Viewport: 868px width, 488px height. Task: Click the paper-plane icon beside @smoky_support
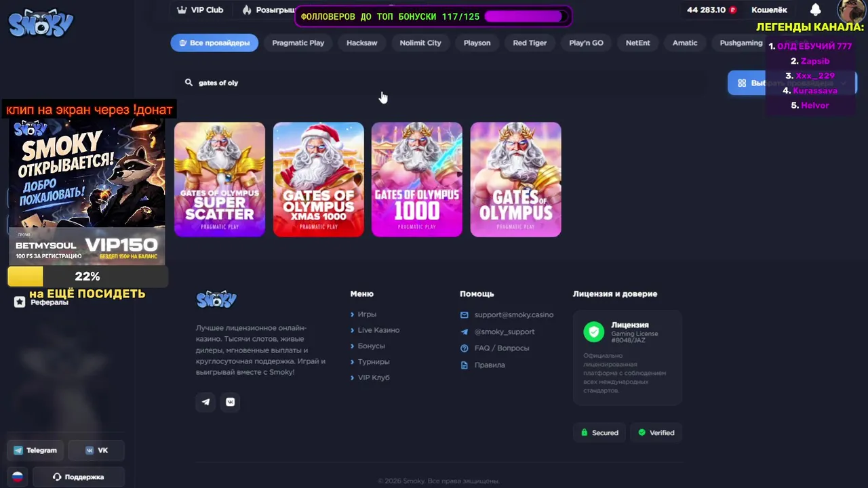point(465,332)
